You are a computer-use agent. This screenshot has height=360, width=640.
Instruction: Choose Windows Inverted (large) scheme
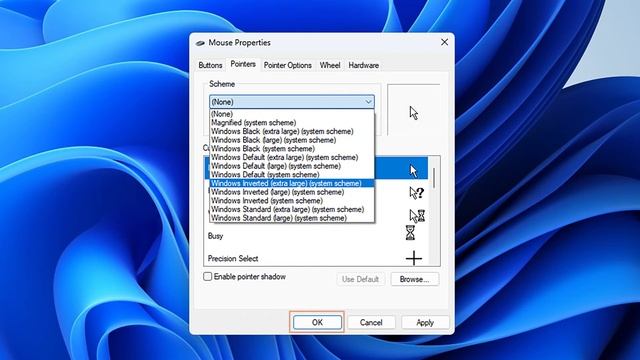pyautogui.click(x=292, y=192)
